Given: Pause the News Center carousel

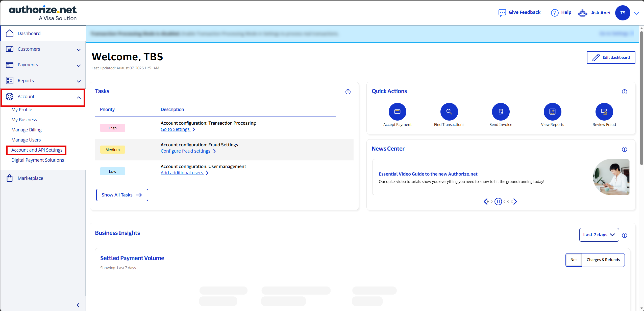Looking at the screenshot, I should click(498, 202).
